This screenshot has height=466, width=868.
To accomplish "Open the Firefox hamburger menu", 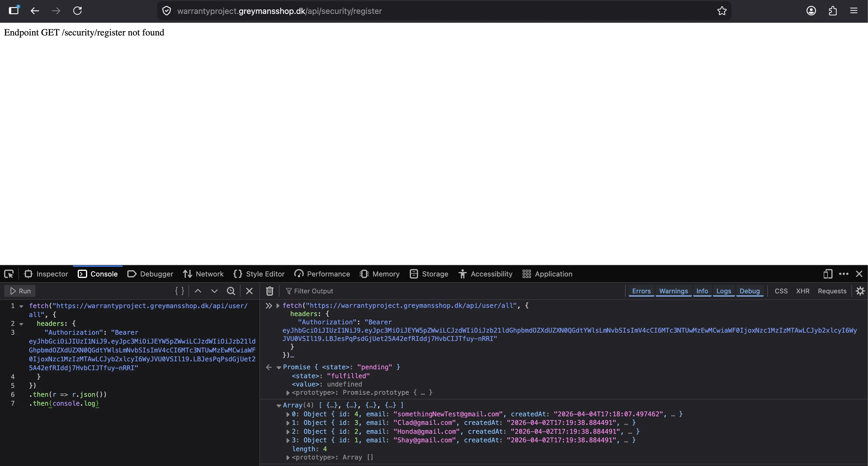I will [854, 11].
